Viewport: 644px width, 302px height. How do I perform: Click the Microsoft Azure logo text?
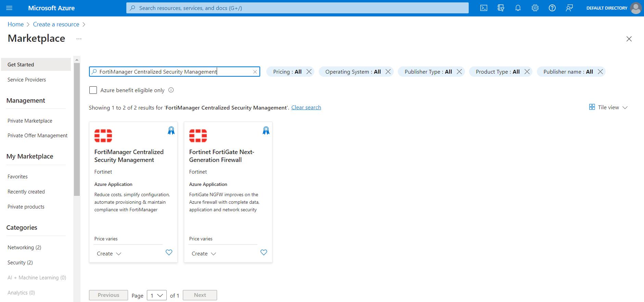tap(51, 8)
